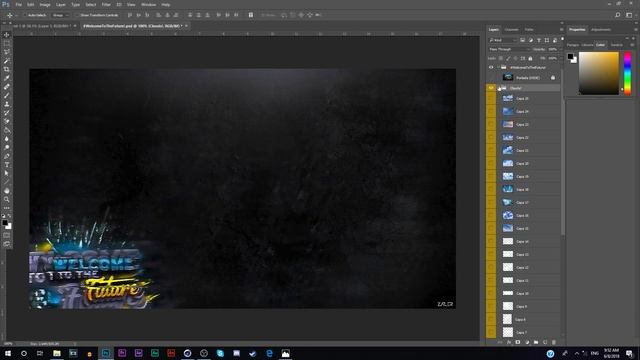Select the Rectangular Marquee tool
640x360 pixels.
pos(7,43)
